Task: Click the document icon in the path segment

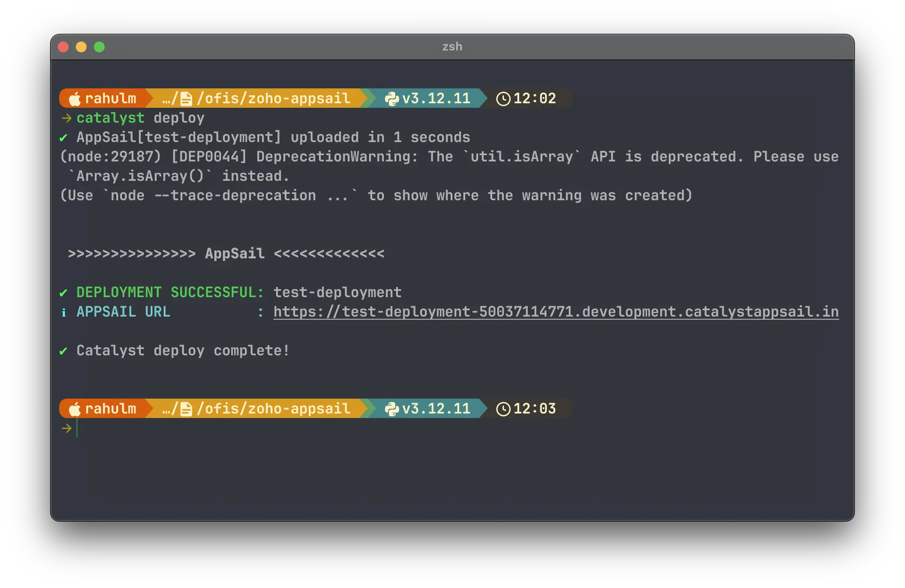Action: click(x=186, y=98)
